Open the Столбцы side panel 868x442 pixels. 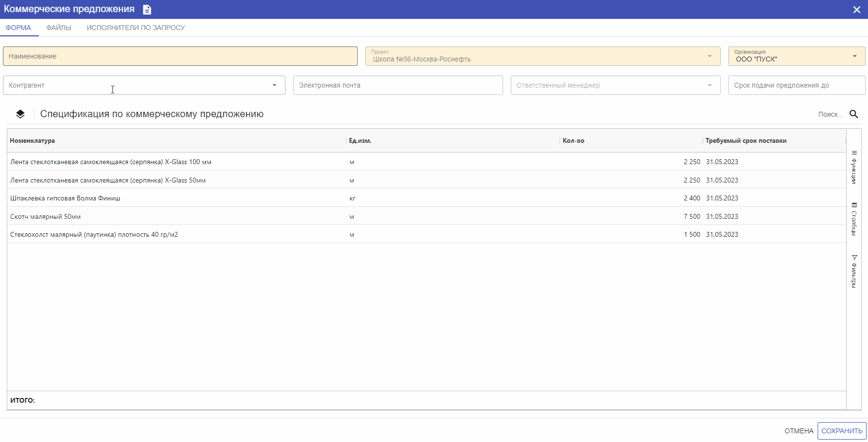[854, 219]
